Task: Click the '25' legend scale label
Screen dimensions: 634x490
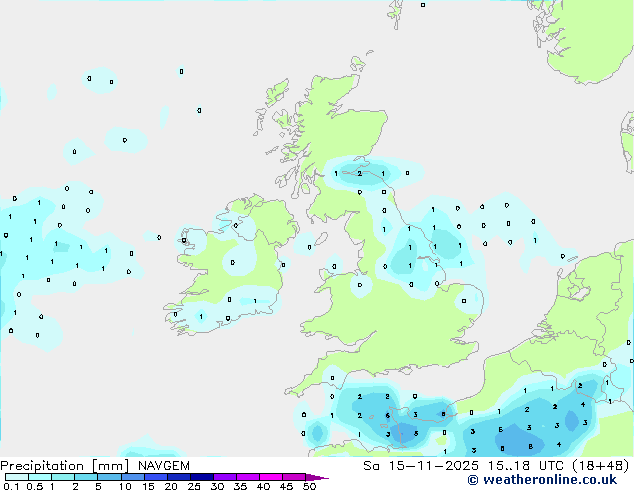Action: [x=194, y=486]
